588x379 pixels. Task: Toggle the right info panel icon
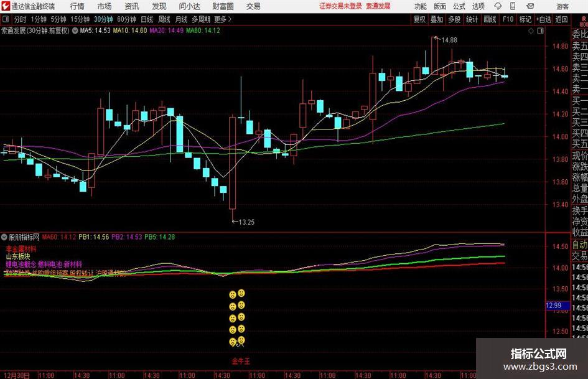(x=540, y=31)
